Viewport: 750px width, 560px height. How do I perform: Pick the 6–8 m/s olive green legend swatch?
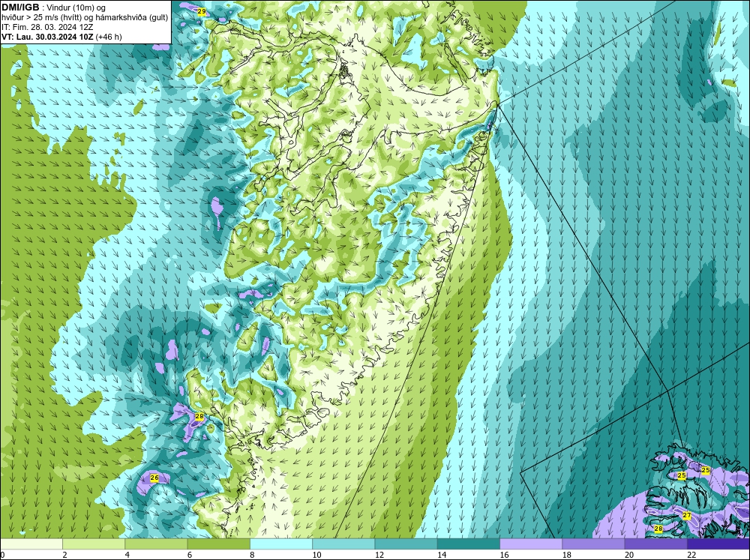pos(218,544)
